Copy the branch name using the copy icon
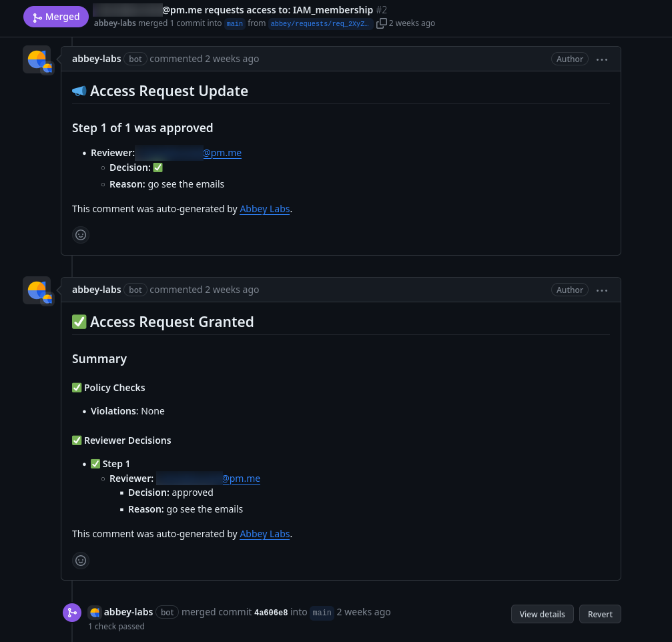The image size is (672, 642). pos(381,23)
